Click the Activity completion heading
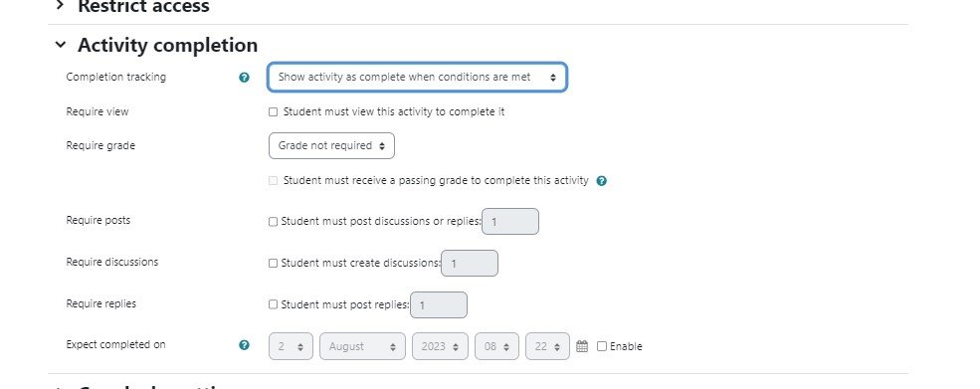The height and width of the screenshot is (389, 980). 167,45
